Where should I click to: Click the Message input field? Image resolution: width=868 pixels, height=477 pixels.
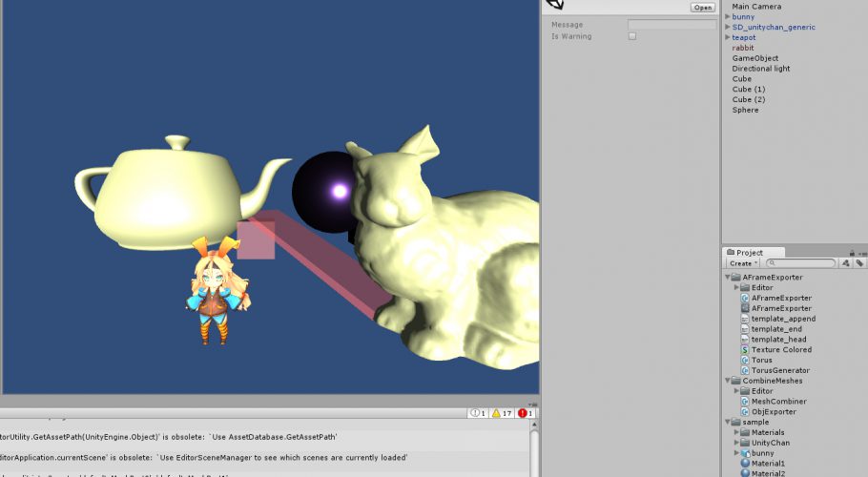672,25
